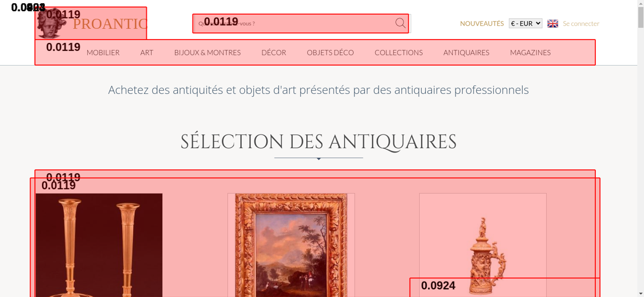Viewport: 644px width, 297px height.
Task: Open the COLLECTIONS menu
Action: coord(399,52)
